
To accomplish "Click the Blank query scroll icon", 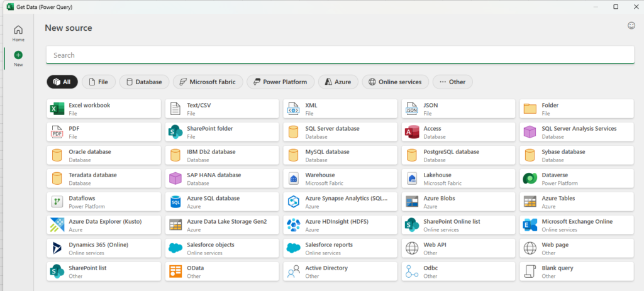I will [530, 272].
